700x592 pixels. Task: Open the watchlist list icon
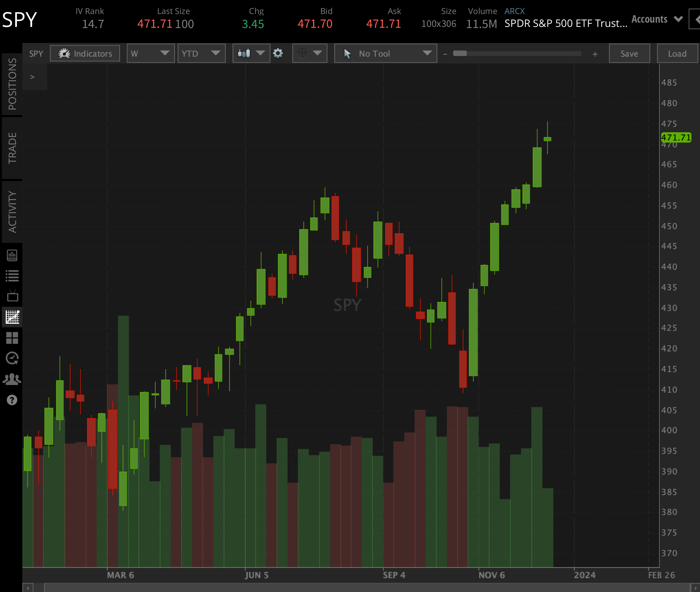(x=12, y=276)
